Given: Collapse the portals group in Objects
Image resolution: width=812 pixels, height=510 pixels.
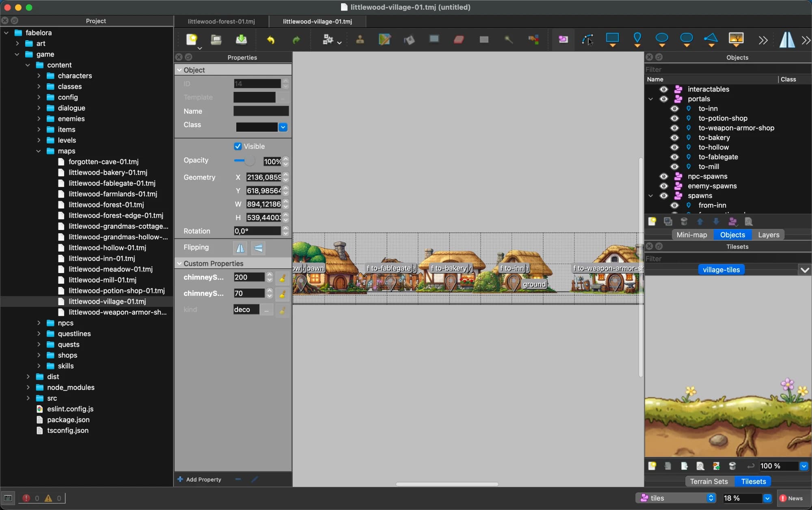Looking at the screenshot, I should click(x=650, y=99).
